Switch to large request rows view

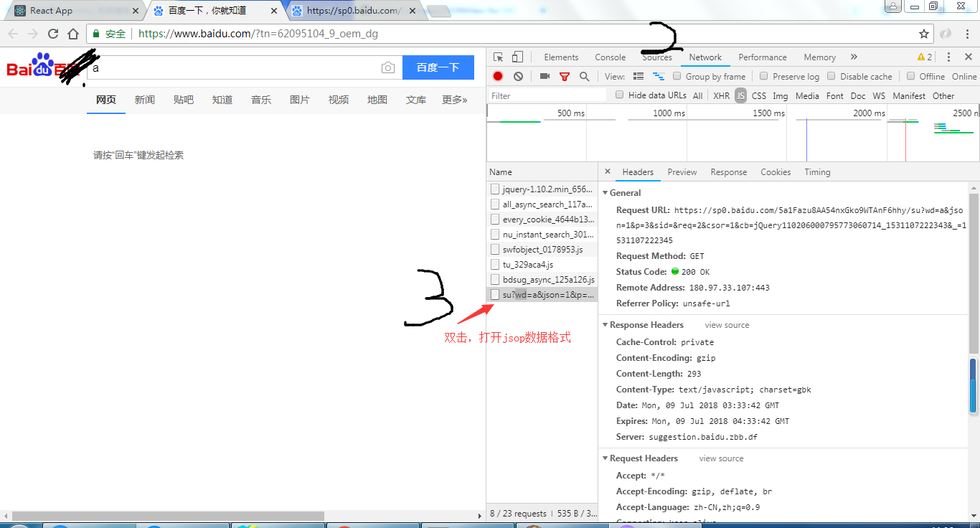coord(639,77)
